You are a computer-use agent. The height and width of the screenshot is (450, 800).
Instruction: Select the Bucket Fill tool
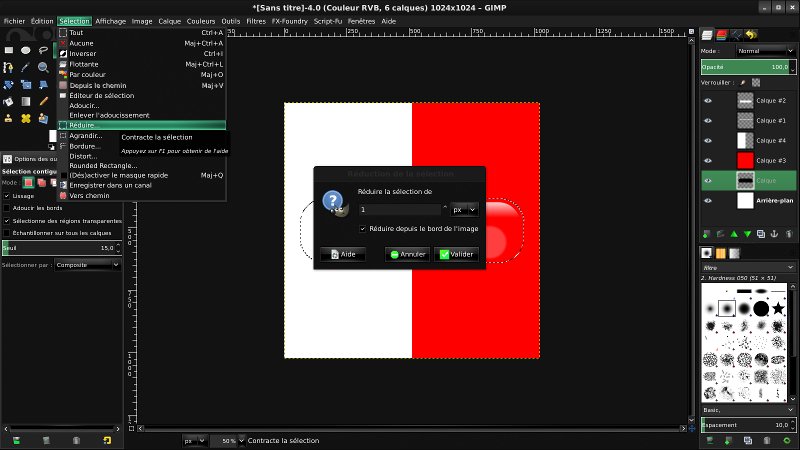(8, 102)
